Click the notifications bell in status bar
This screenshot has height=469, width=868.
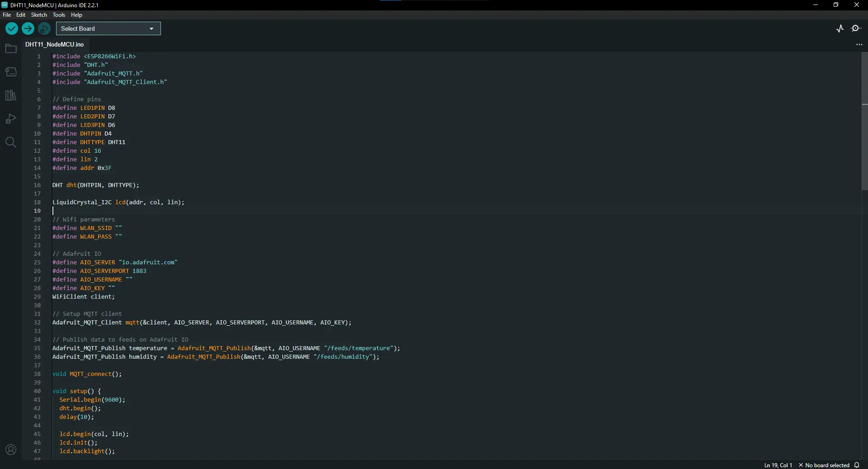coord(857,465)
